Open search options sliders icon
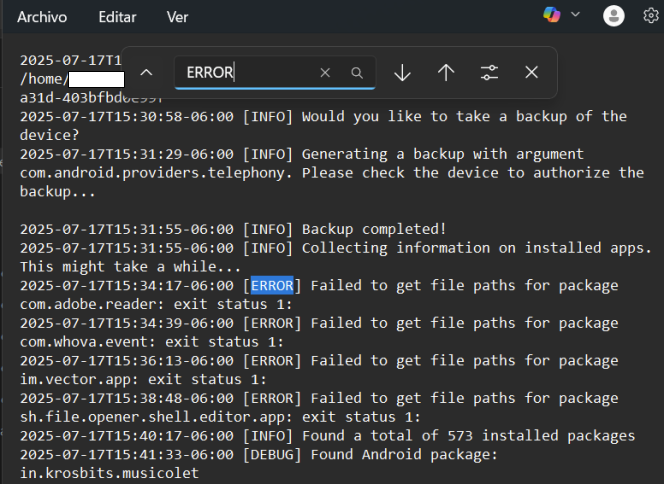 pos(489,73)
